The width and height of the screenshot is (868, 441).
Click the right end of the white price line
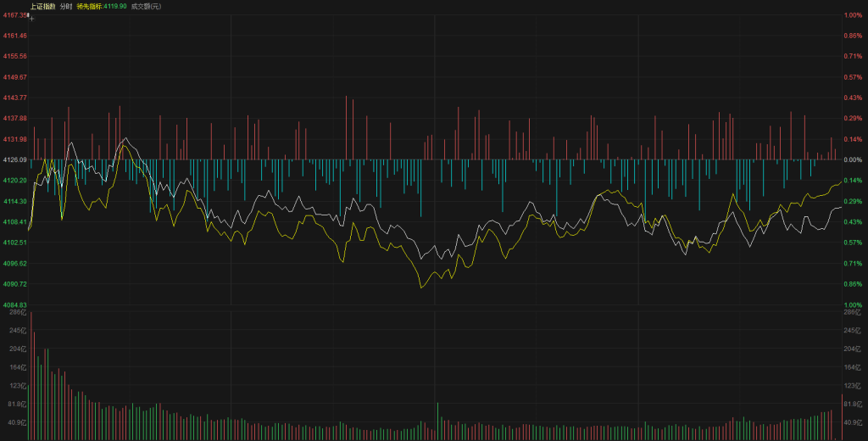point(841,207)
